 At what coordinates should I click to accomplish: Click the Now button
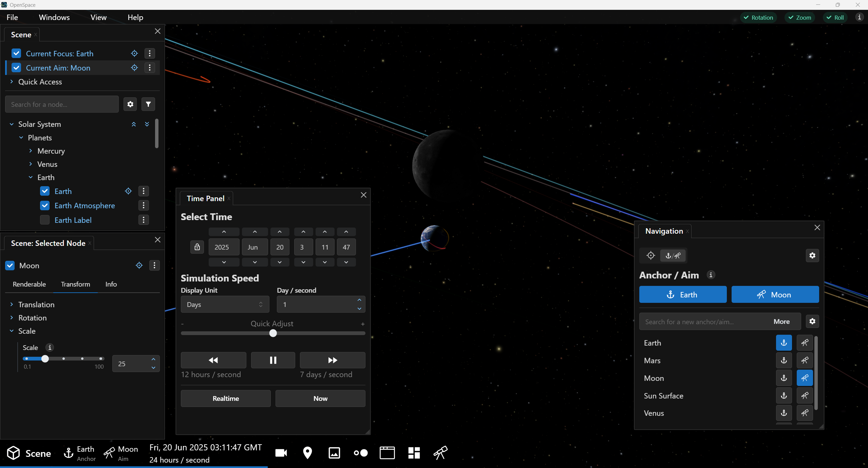tap(320, 398)
